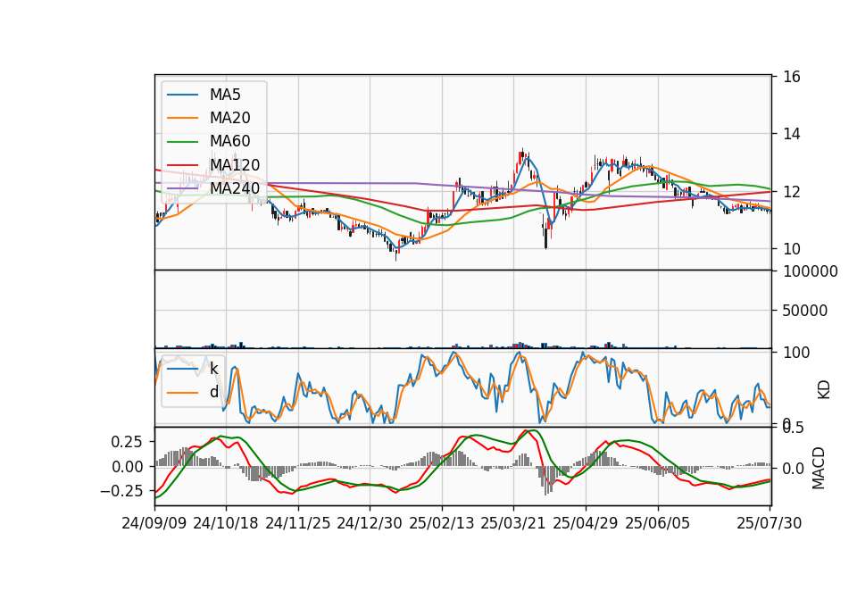Click the MA20 legend label
The width and height of the screenshot is (857, 616).
coord(229,118)
